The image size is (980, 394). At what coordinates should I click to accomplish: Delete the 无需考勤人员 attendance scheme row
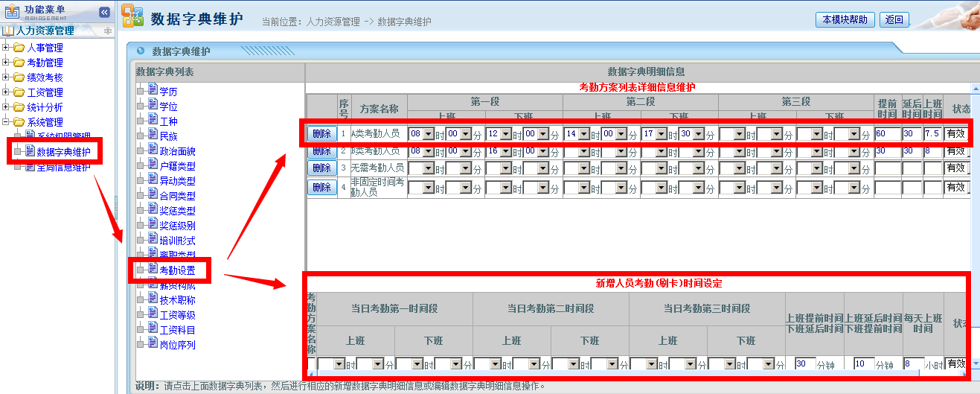pyautogui.click(x=321, y=168)
